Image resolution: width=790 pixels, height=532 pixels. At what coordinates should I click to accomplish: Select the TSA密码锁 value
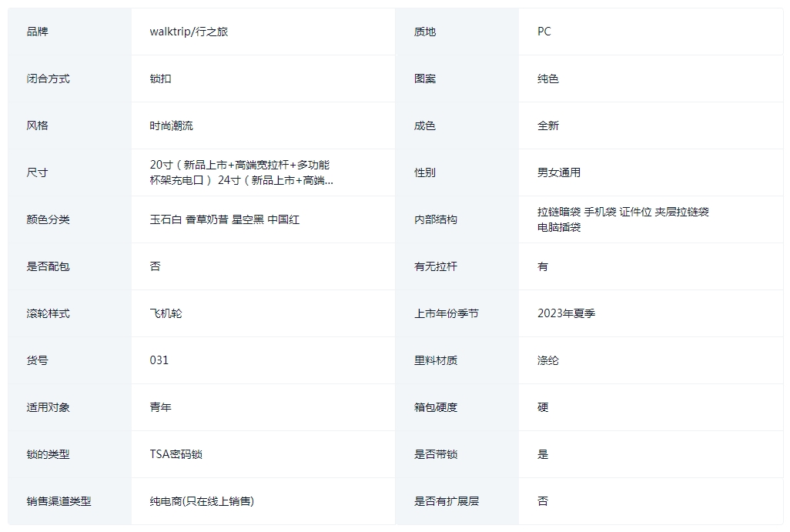pyautogui.click(x=176, y=454)
